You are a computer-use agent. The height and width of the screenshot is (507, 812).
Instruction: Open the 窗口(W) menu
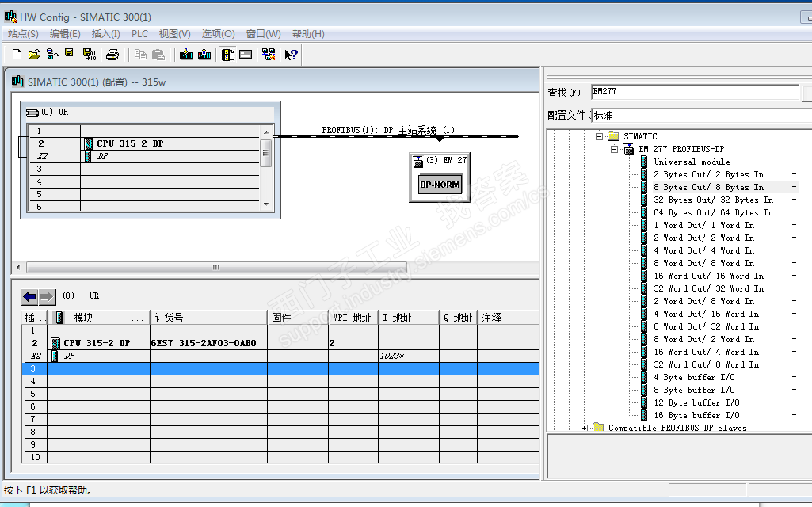click(x=264, y=33)
